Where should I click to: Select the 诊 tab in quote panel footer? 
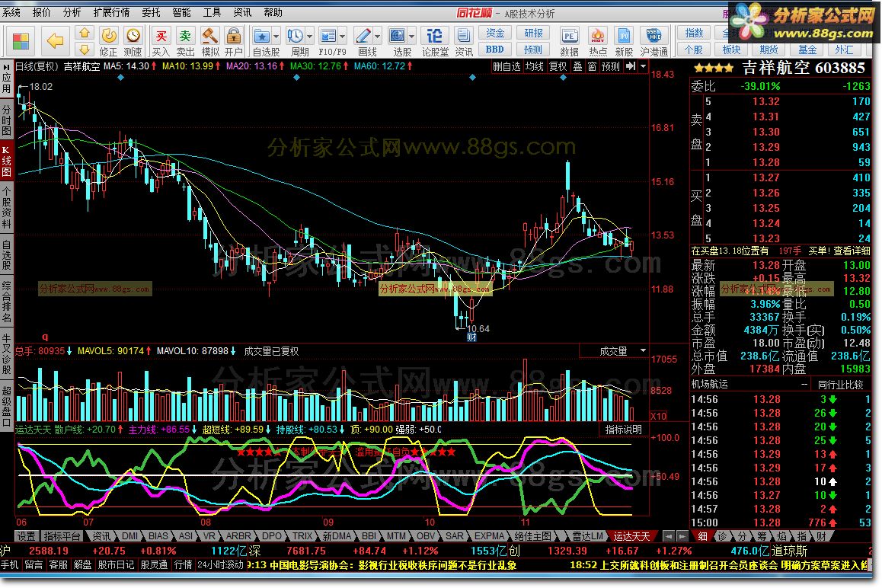pyautogui.click(x=722, y=536)
